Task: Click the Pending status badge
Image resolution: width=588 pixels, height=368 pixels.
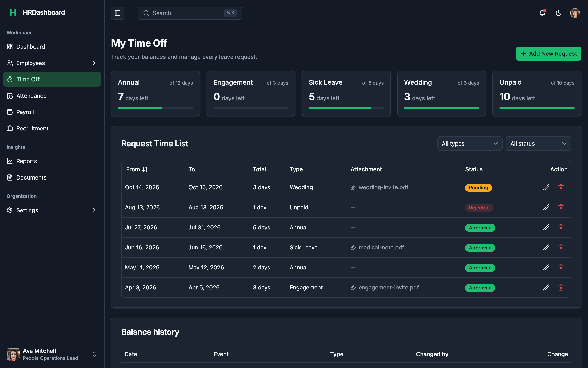Action: [478, 187]
